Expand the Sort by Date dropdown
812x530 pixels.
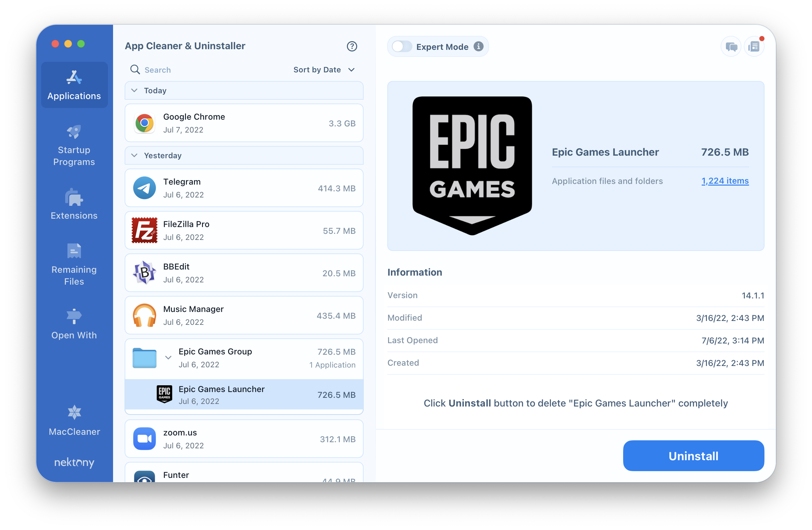[324, 70]
